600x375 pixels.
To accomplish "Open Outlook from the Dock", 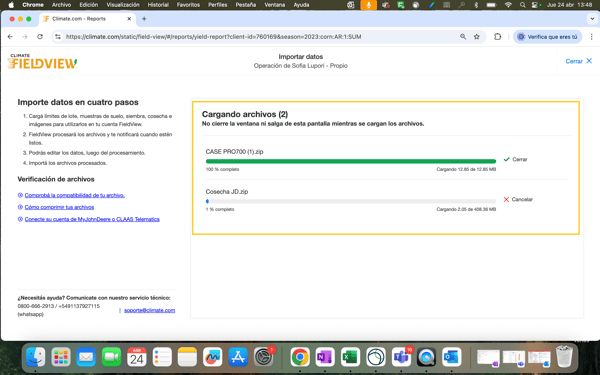I will coord(452,357).
